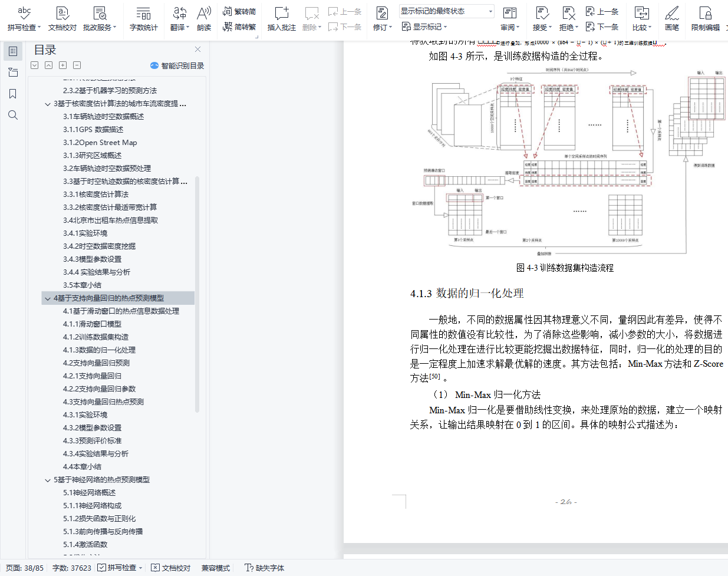
Task: Go to heading 3.1.2Open Street Map
Action: [x=100, y=143]
